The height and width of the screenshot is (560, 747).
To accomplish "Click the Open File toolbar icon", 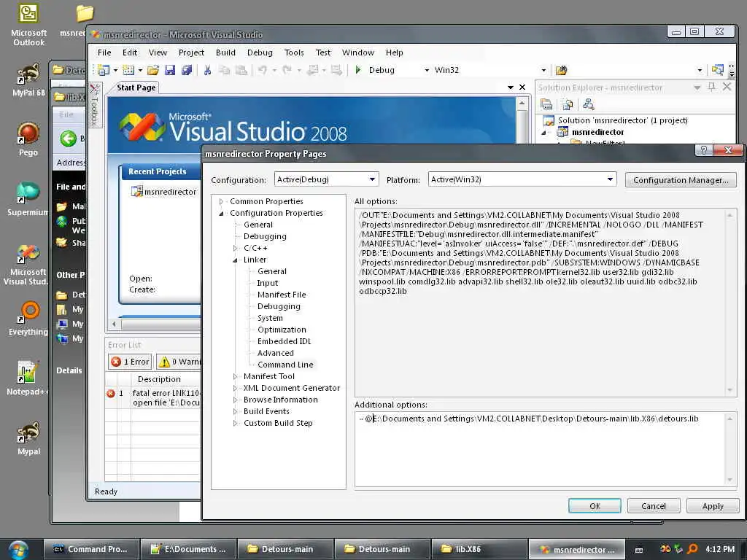I will coord(153,70).
